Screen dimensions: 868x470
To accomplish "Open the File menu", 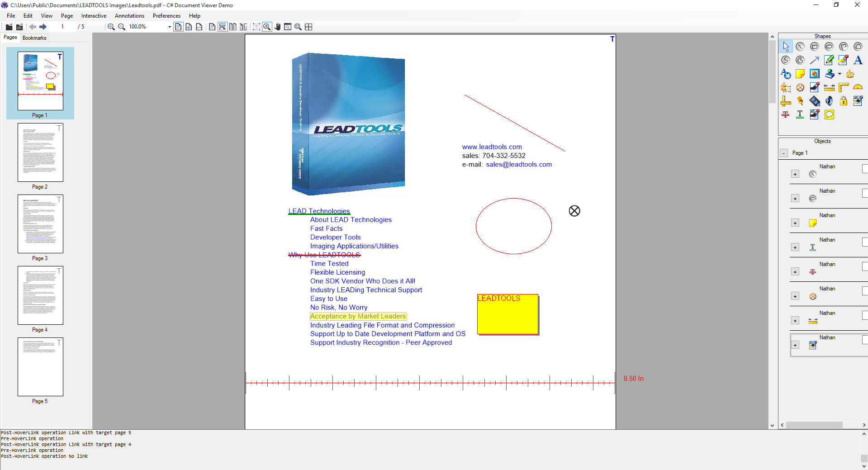I will (11, 16).
